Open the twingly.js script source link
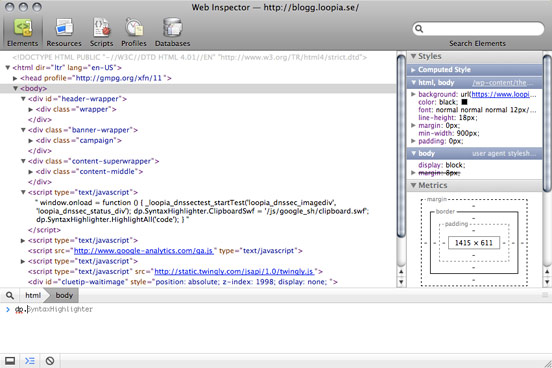552x368 pixels. [x=234, y=272]
